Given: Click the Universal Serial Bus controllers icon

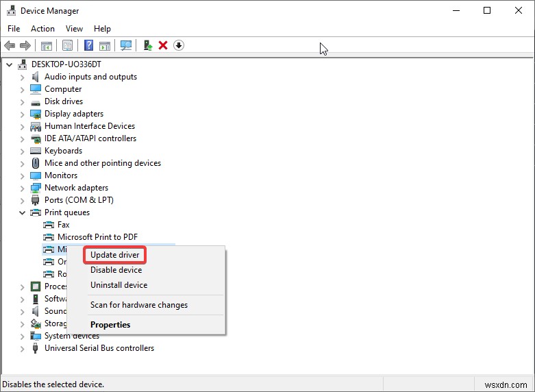Looking at the screenshot, I should (35, 348).
